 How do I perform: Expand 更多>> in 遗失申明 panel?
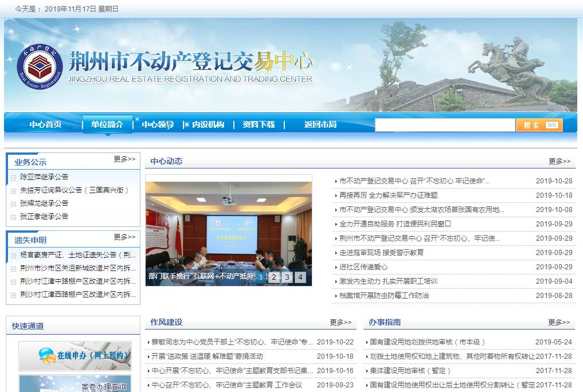click(124, 237)
